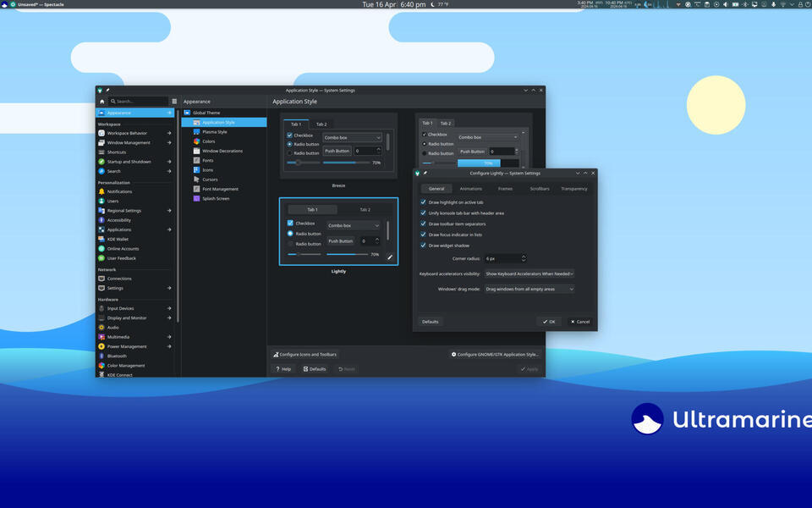This screenshot has width=812, height=508.
Task: Expand the Applications category arrow
Action: [169, 229]
